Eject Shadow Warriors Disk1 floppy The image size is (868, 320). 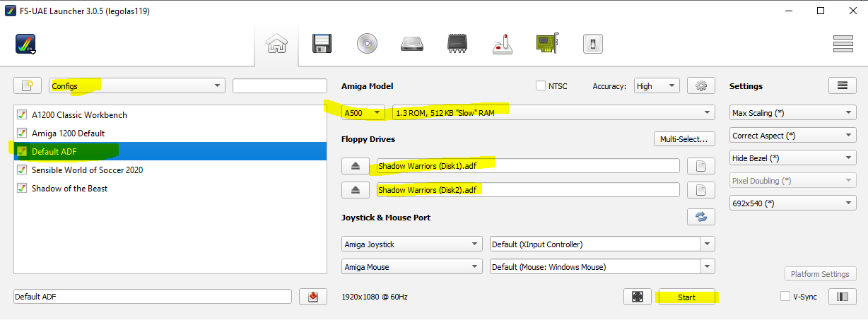coord(356,166)
